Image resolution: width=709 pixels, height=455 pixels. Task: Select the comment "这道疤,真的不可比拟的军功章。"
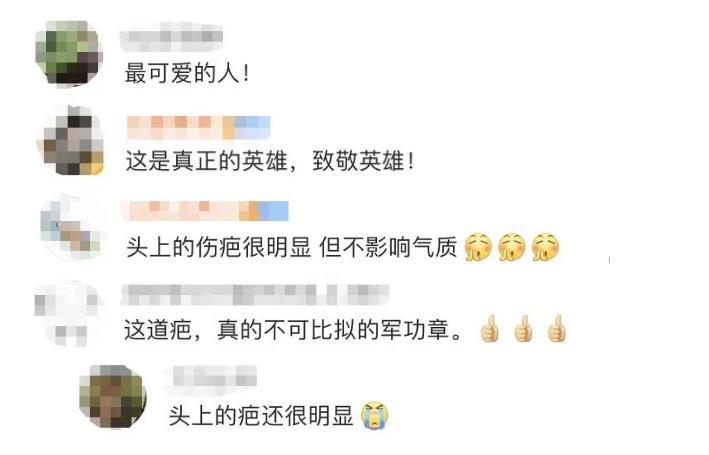tap(294, 329)
